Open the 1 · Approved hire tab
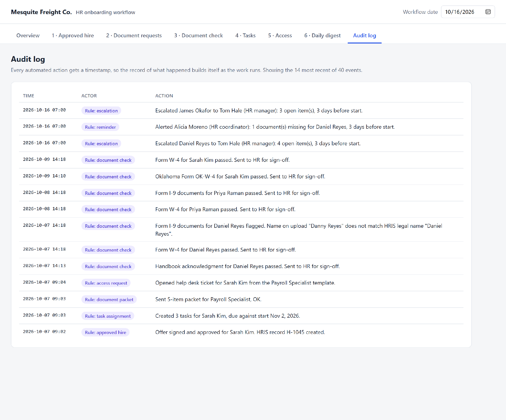Viewport: 506px width, 420px height. (x=73, y=36)
